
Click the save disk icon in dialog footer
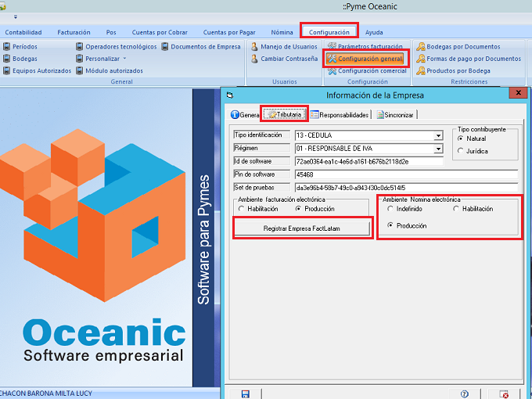pos(246,394)
